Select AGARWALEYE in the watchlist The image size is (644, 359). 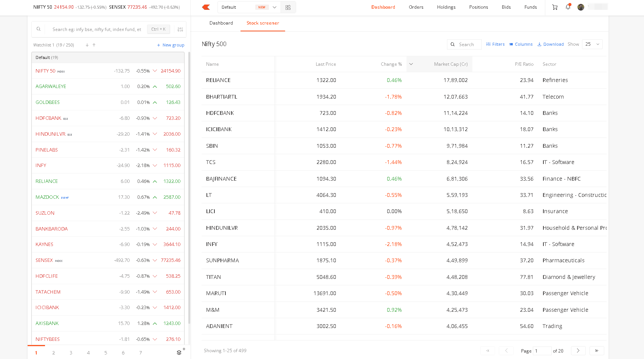(x=108, y=87)
